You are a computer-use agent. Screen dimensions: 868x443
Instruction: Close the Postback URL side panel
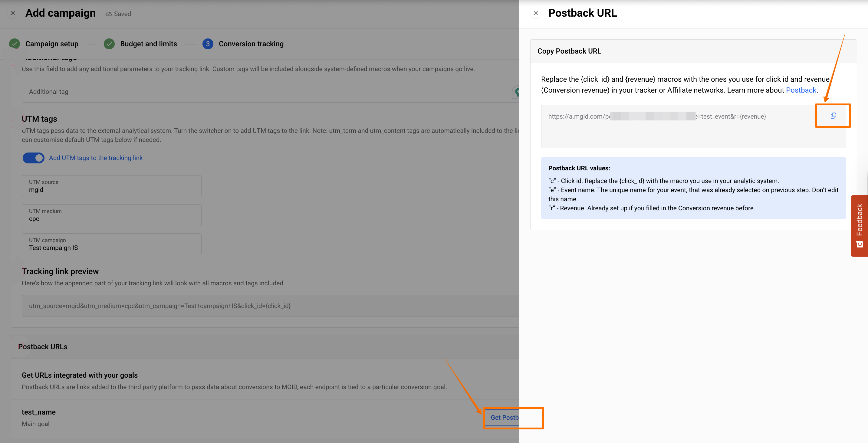coord(535,13)
